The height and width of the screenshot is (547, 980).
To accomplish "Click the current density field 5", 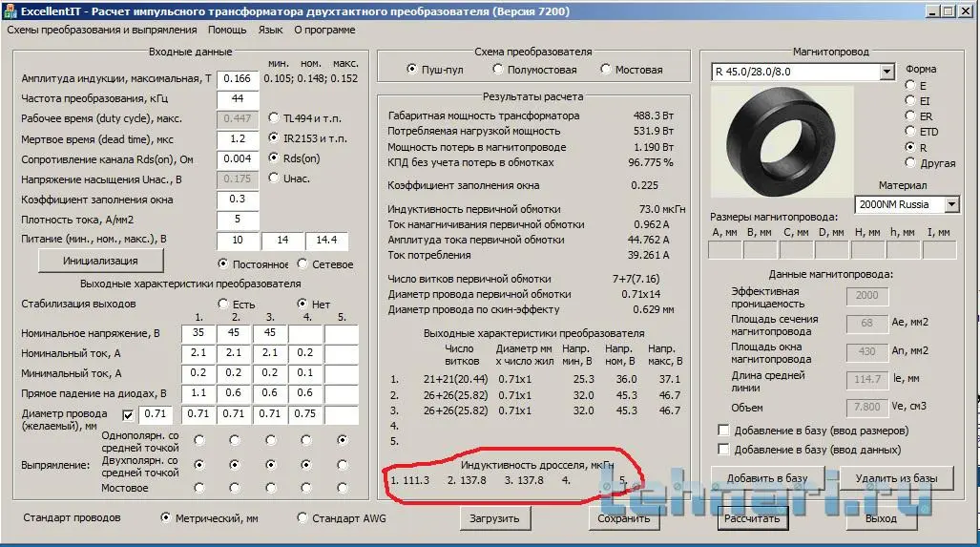I will click(x=238, y=219).
